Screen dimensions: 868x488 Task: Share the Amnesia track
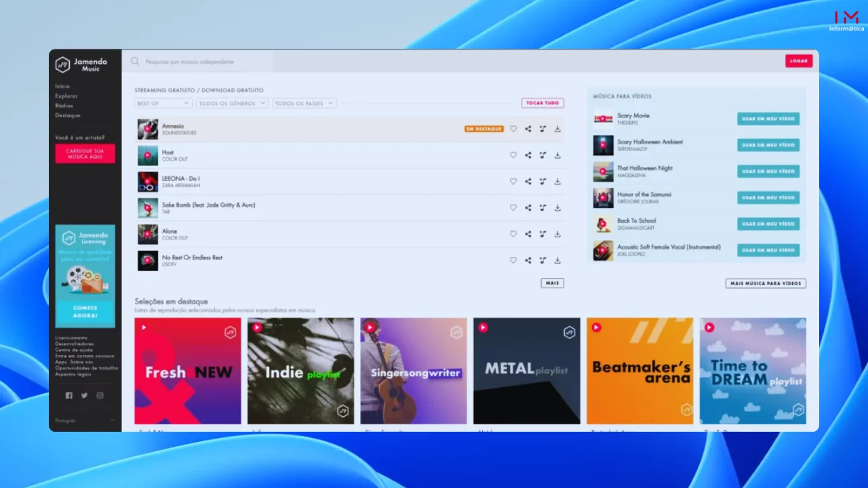(x=528, y=129)
